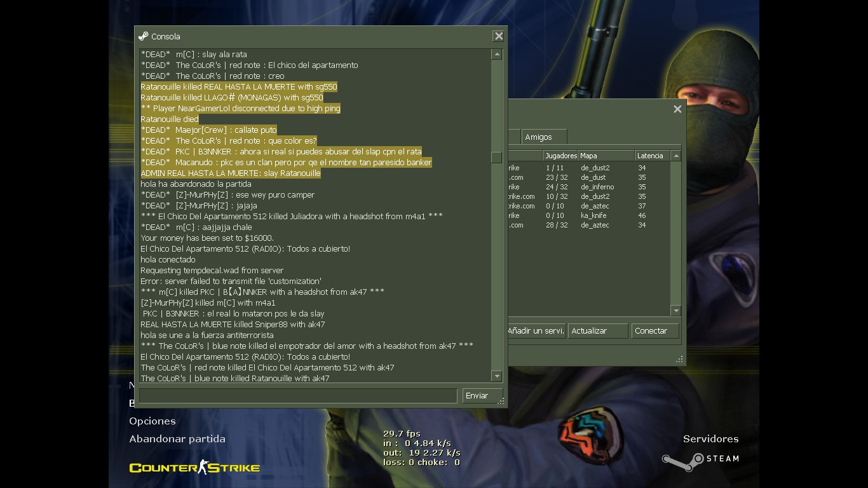Select the ka_knife server row

(x=589, y=215)
